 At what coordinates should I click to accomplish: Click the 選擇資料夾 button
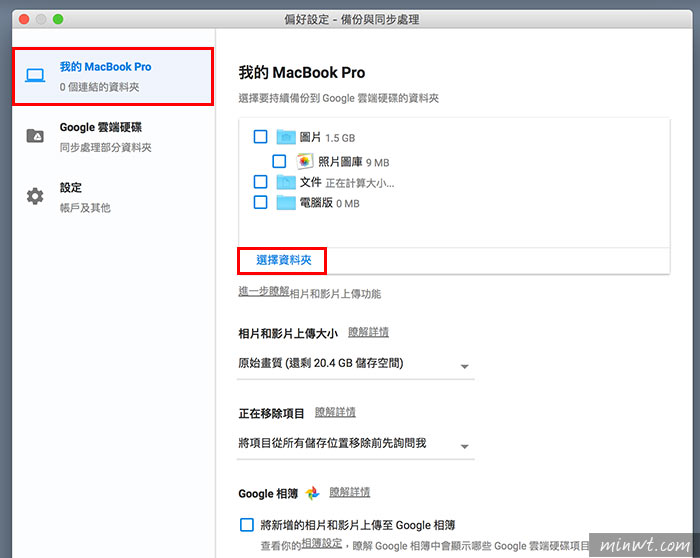click(283, 260)
